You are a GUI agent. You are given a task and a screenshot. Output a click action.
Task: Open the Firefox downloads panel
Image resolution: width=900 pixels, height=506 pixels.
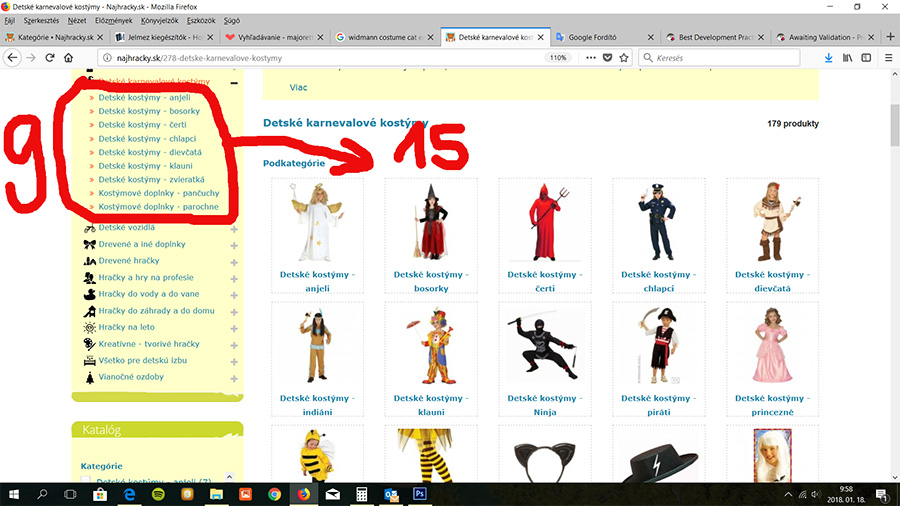(x=828, y=58)
